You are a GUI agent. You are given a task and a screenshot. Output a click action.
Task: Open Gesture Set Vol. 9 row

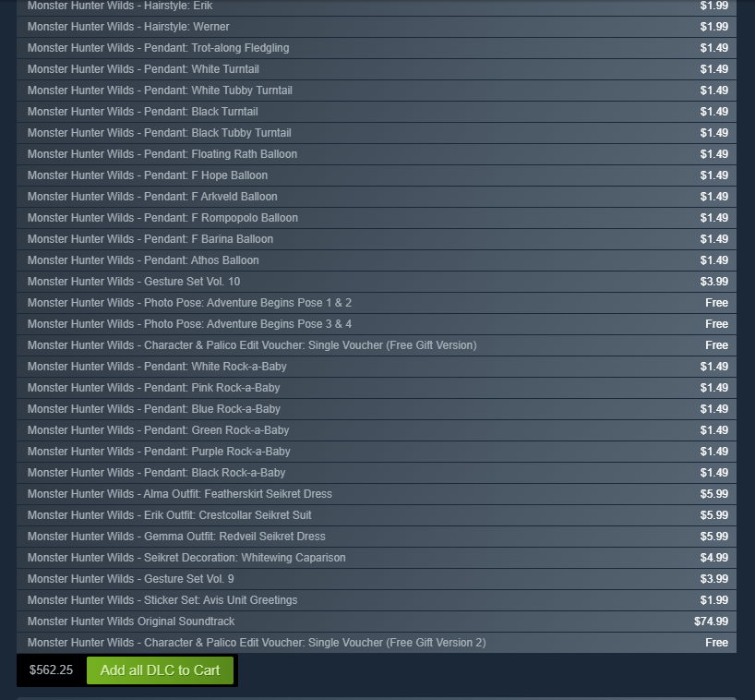coord(377,578)
